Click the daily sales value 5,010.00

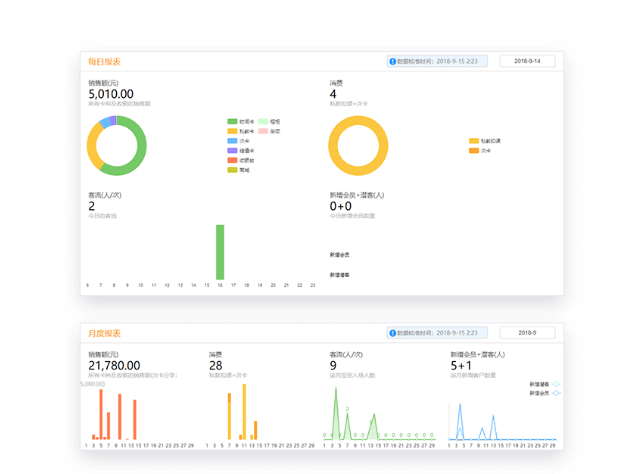[111, 94]
